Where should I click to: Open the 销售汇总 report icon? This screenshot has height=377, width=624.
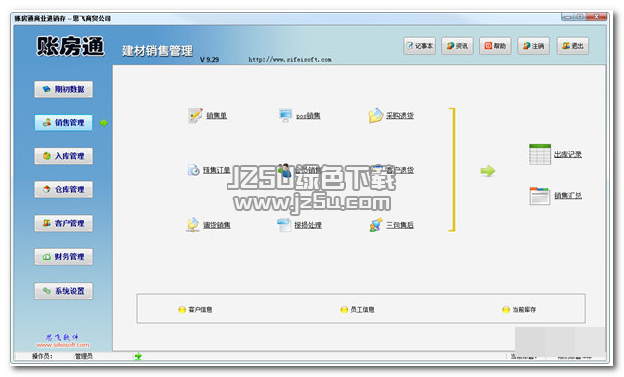click(x=540, y=195)
